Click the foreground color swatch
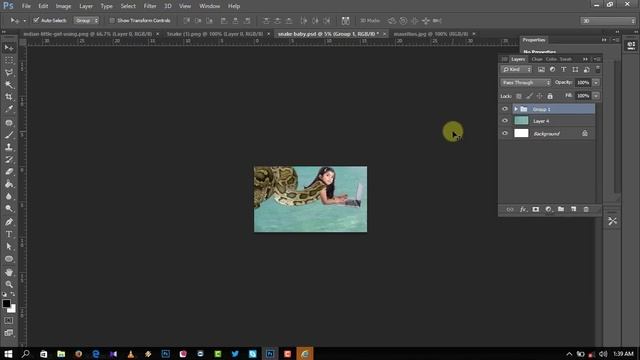Viewport: 640px width, 360px height. [6, 303]
